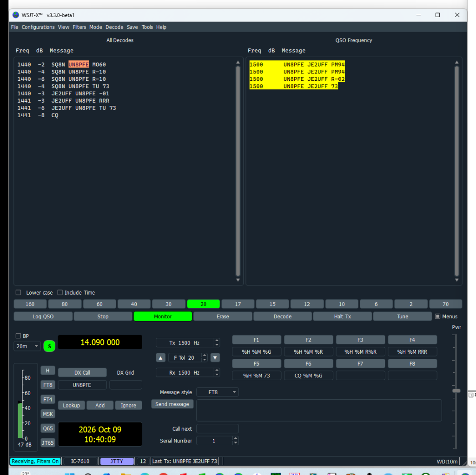Click the Tune button

(x=402, y=316)
